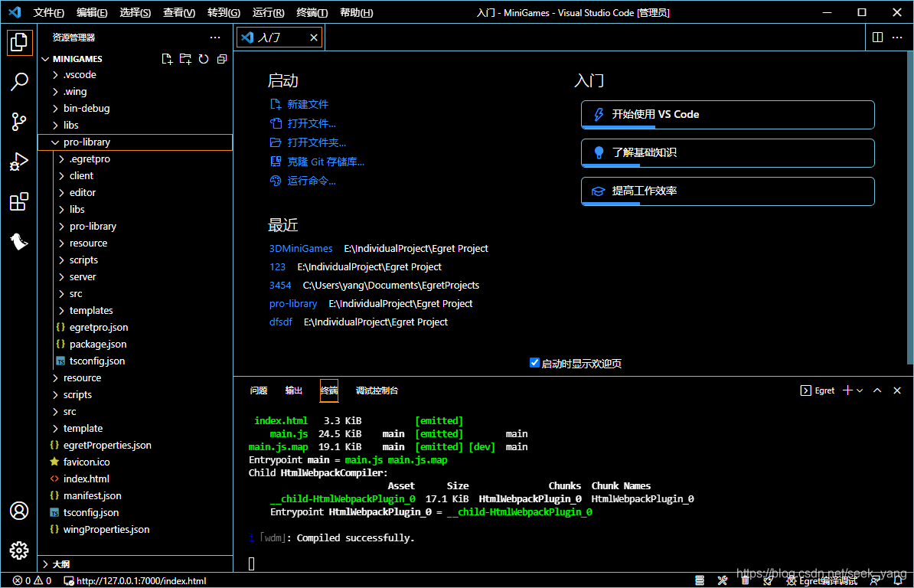Viewport: 914px width, 588px height.
Task: Open the Egret bird icon panel
Action: pyautogui.click(x=19, y=241)
